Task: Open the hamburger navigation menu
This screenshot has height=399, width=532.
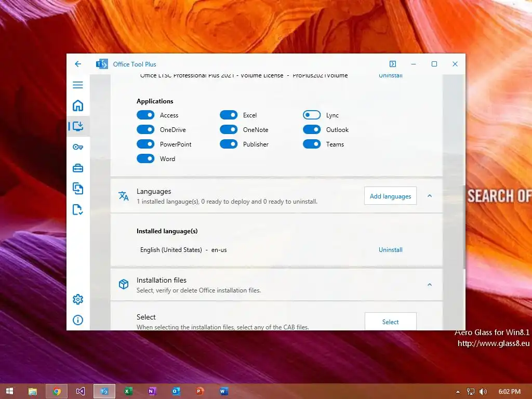Action: [78, 85]
